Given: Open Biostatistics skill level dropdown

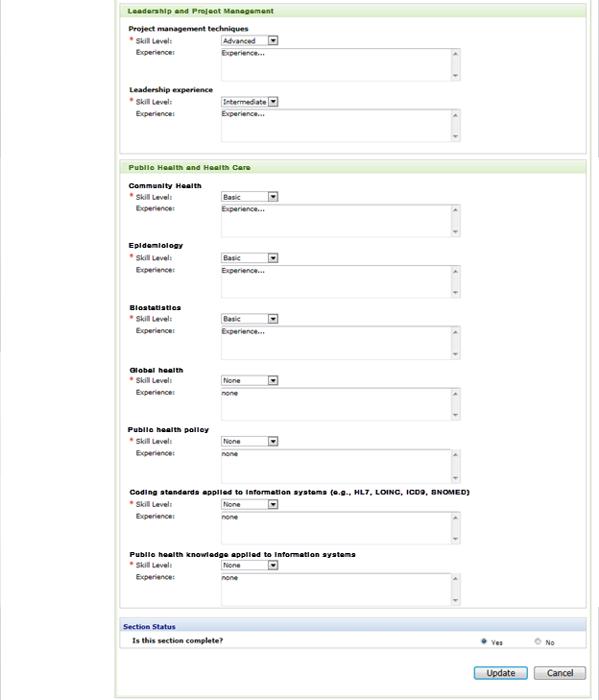Looking at the screenshot, I should pyautogui.click(x=250, y=319).
